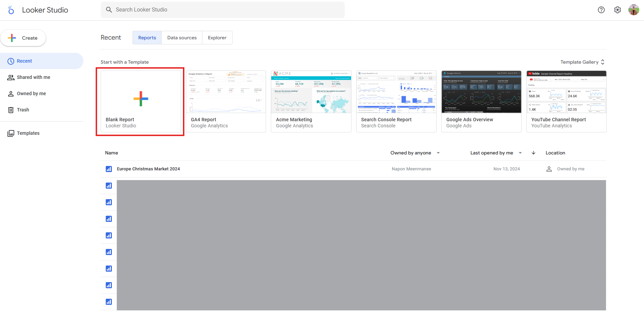Click the Looker Studio logo icon
The width and height of the screenshot is (644, 316).
[11, 10]
